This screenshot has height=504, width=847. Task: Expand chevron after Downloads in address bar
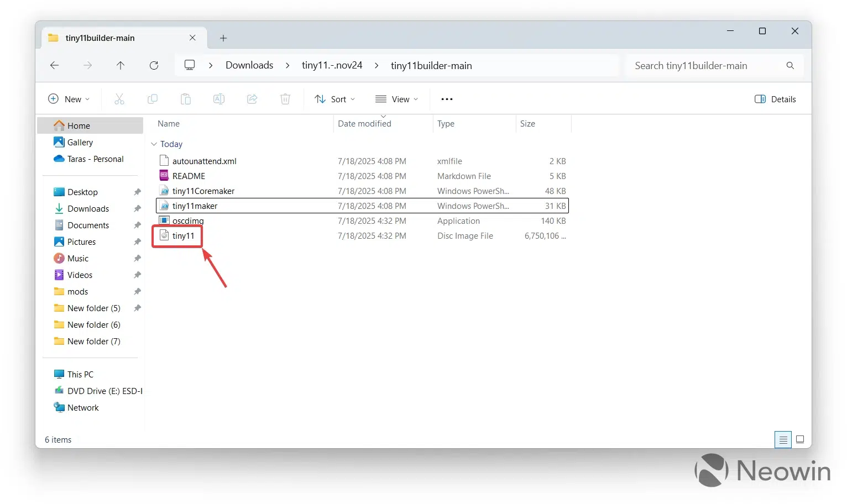(x=287, y=65)
